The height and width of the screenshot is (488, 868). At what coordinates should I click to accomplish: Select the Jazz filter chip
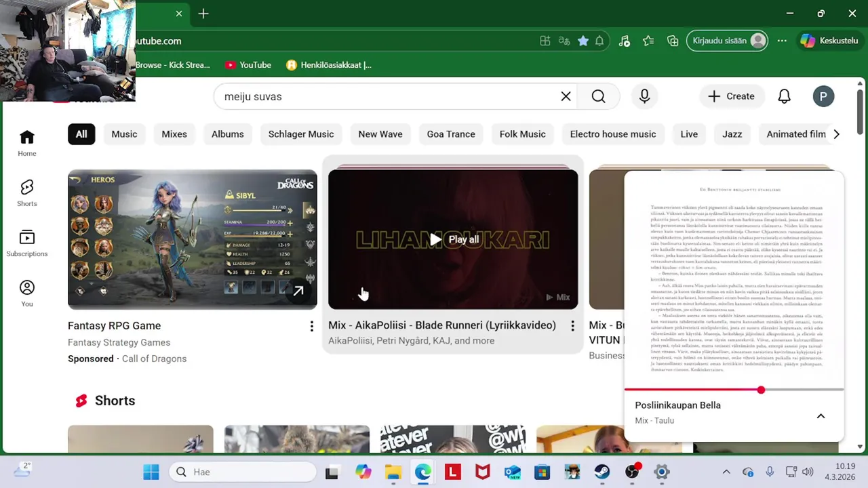732,134
